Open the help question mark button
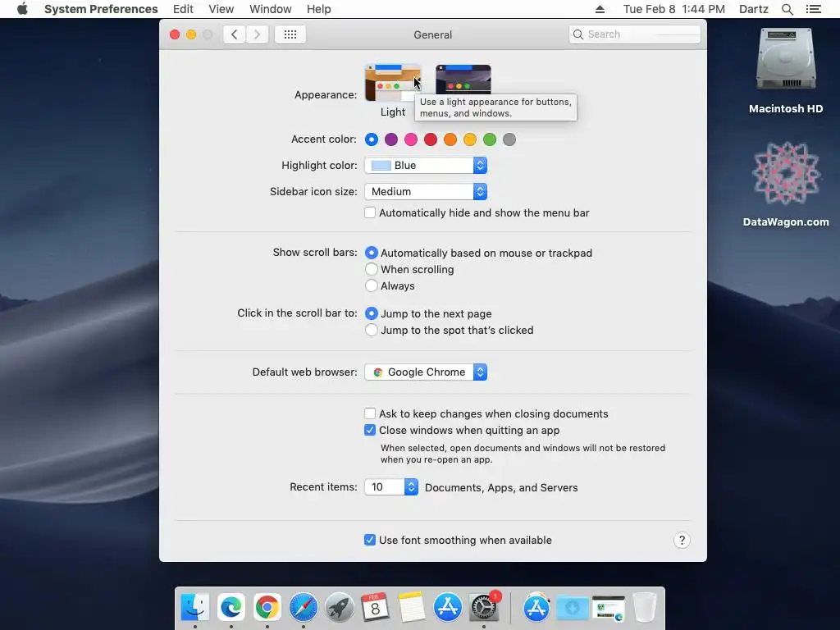This screenshot has height=630, width=840. click(682, 540)
